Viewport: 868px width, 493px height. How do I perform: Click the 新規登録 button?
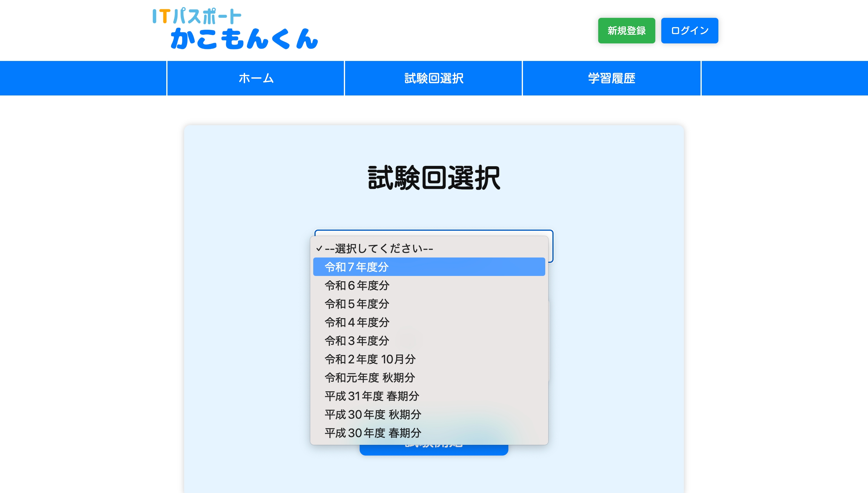click(x=626, y=30)
